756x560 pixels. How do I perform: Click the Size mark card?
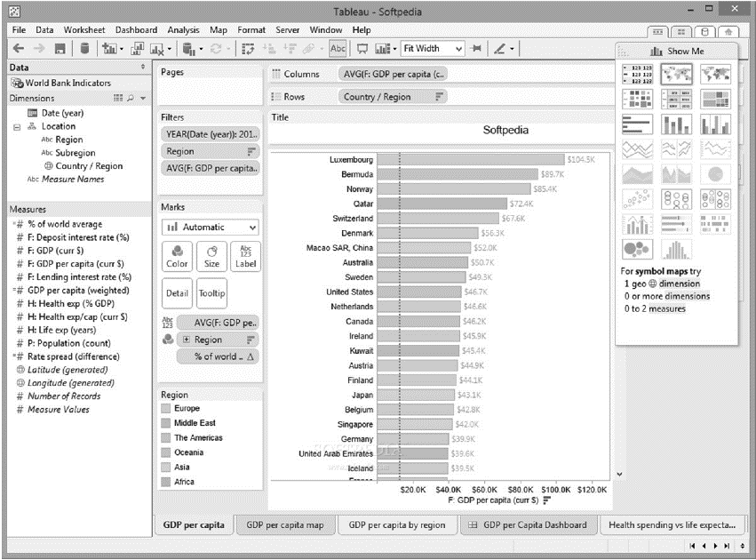pyautogui.click(x=211, y=257)
